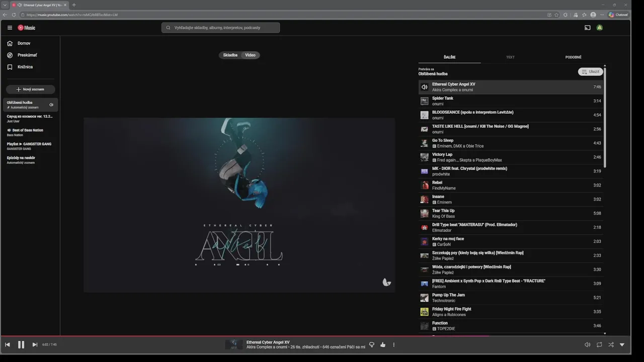Play Rebel by FindMyName
This screenshot has width=644, height=362.
pyautogui.click(x=511, y=186)
